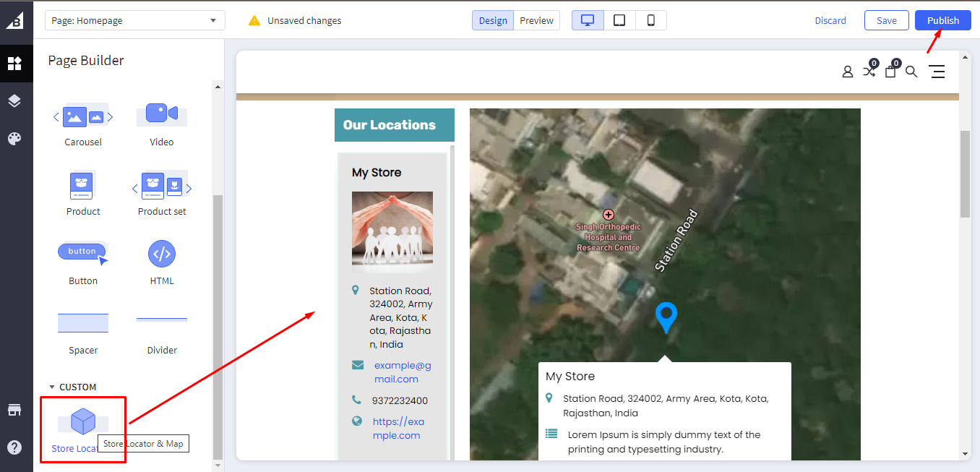Open the theme styles palette icon

[x=14, y=139]
